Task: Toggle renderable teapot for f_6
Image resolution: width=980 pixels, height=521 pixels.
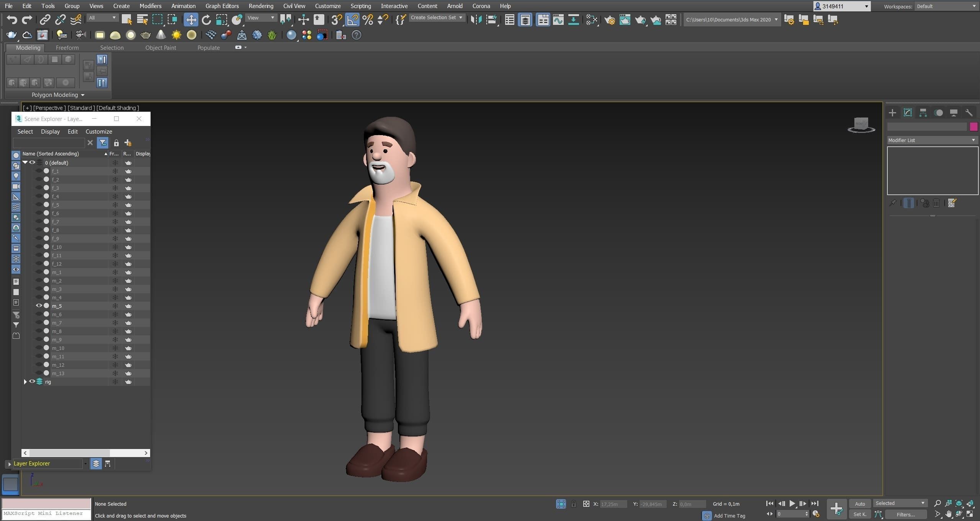Action: click(128, 213)
